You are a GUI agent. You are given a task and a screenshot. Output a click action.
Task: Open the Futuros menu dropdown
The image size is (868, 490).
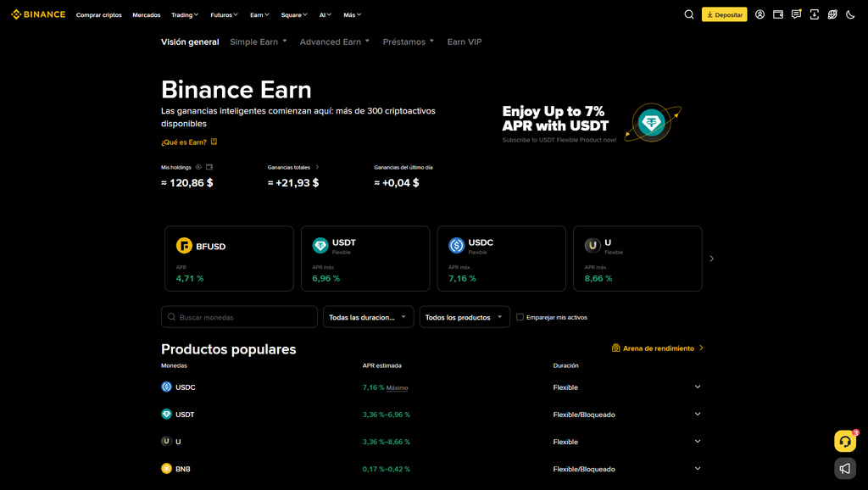click(x=224, y=15)
